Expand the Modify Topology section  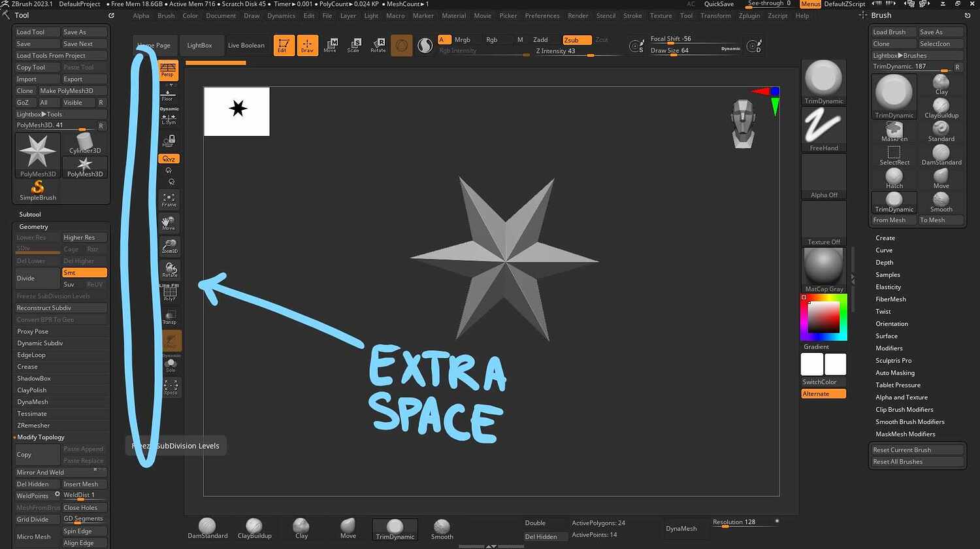(x=41, y=437)
